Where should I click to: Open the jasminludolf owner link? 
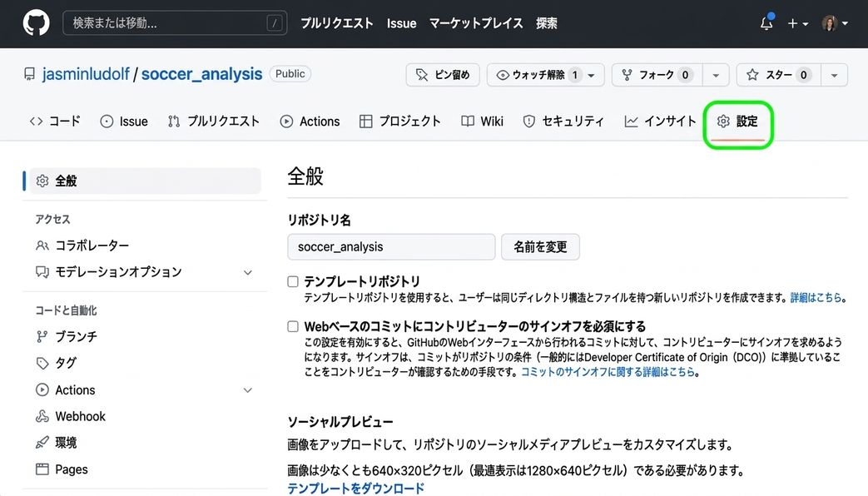(86, 74)
